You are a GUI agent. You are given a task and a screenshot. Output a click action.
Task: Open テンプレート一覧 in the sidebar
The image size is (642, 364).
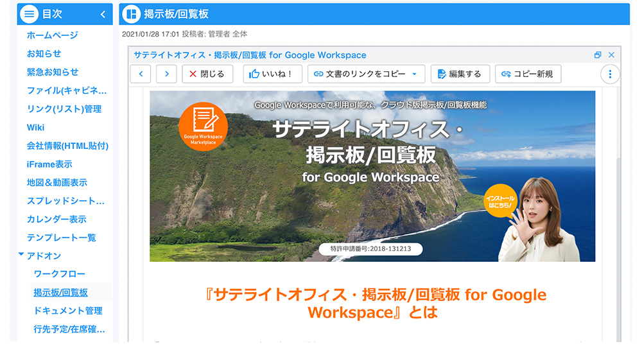coord(61,238)
